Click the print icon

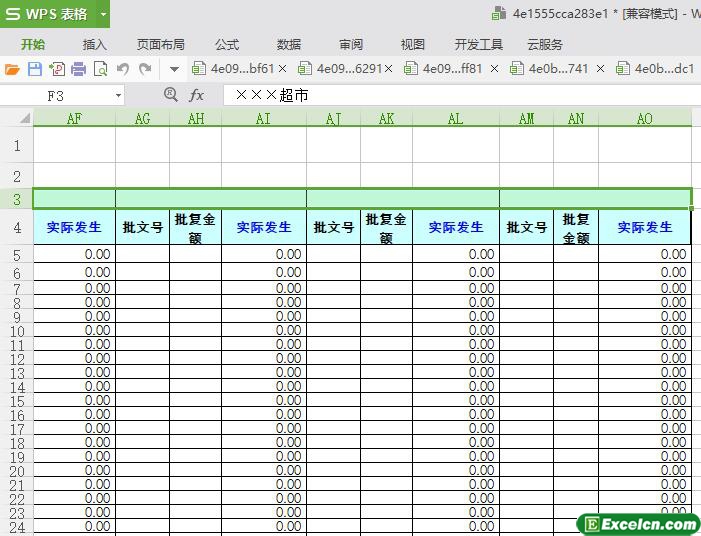(78, 69)
